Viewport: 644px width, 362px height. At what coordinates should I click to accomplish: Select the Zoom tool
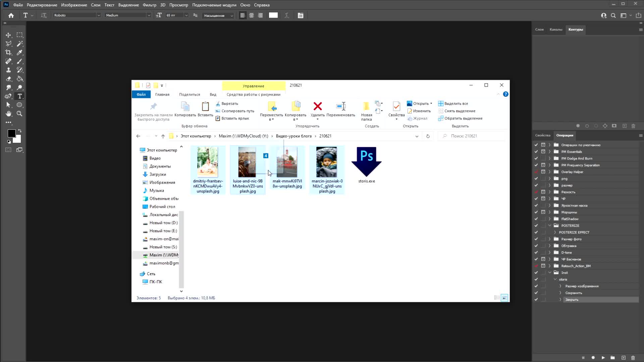[20, 114]
